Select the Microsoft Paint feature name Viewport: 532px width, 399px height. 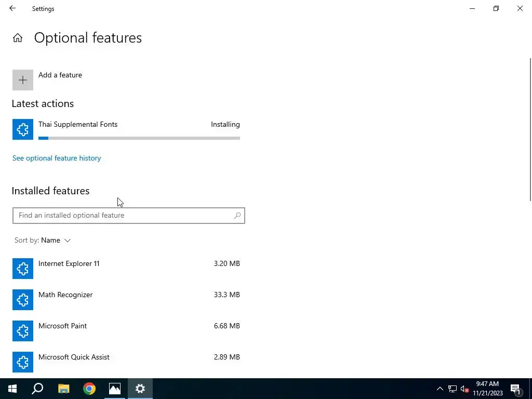click(x=63, y=326)
